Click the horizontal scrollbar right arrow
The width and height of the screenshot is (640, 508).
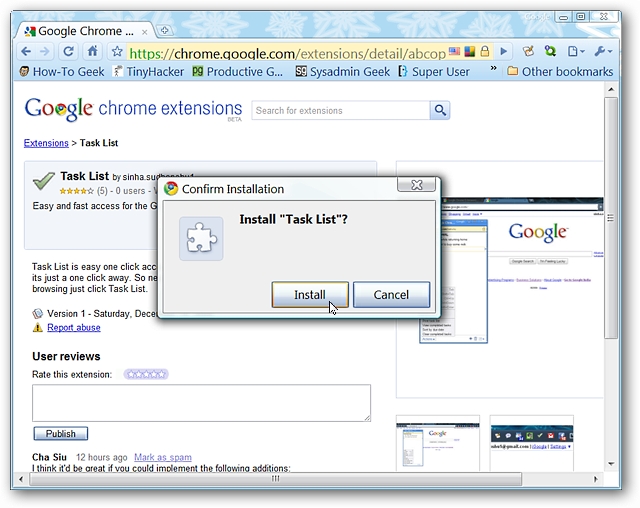tap(596, 479)
